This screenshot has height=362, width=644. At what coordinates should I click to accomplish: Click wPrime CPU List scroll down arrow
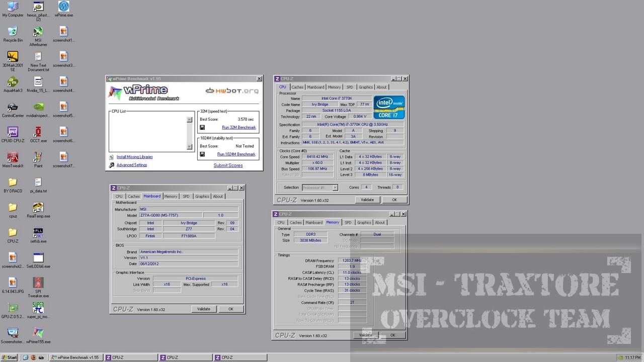190,147
